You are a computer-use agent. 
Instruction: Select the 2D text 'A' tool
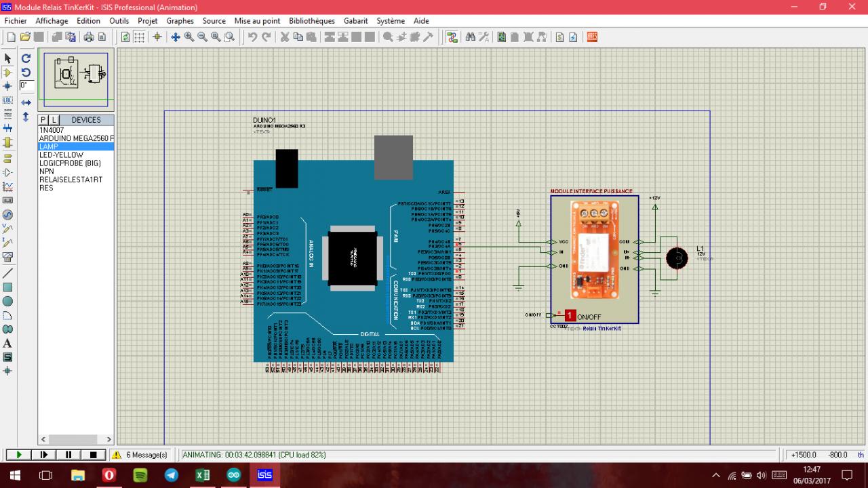(8, 344)
